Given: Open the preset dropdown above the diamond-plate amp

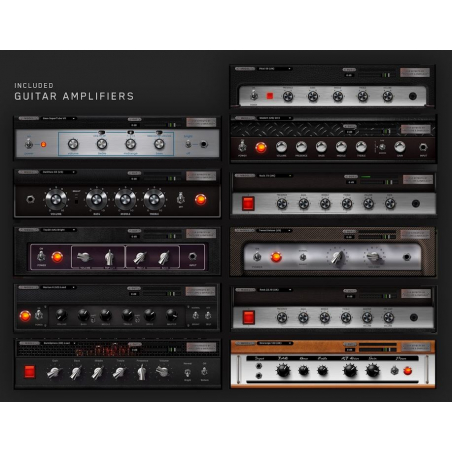Looking at the screenshot, I should pos(275,118).
